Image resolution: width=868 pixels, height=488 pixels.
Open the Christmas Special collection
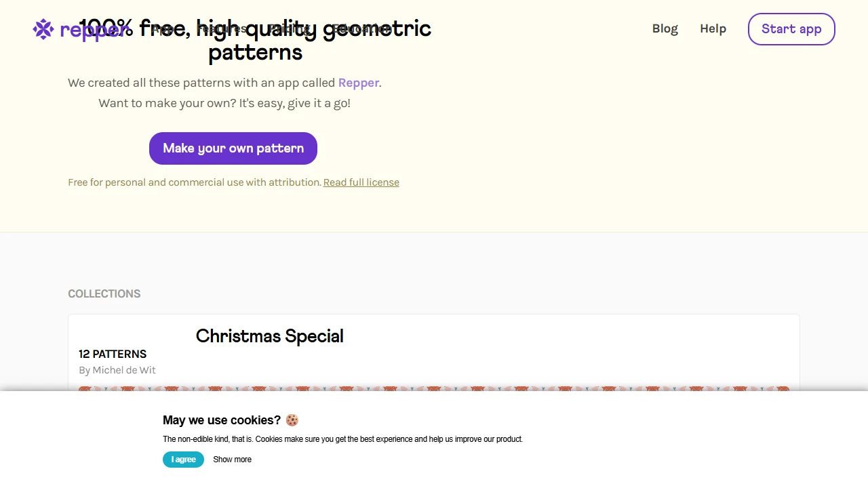[269, 336]
